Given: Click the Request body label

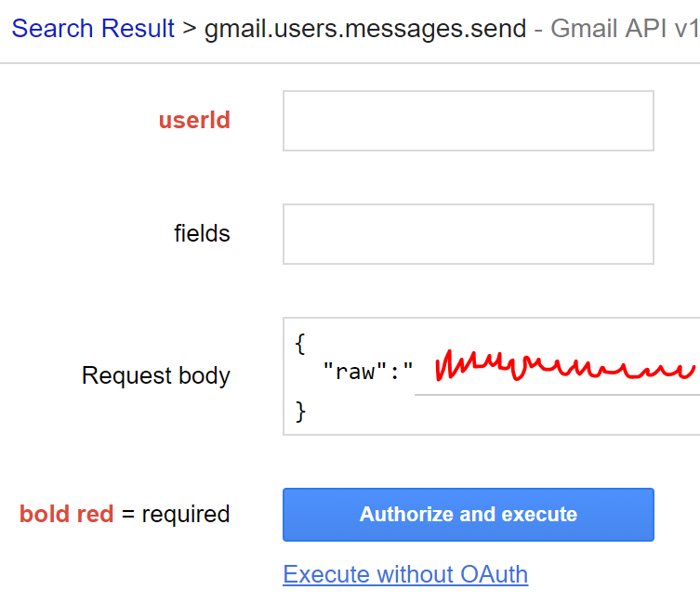Looking at the screenshot, I should (x=156, y=375).
